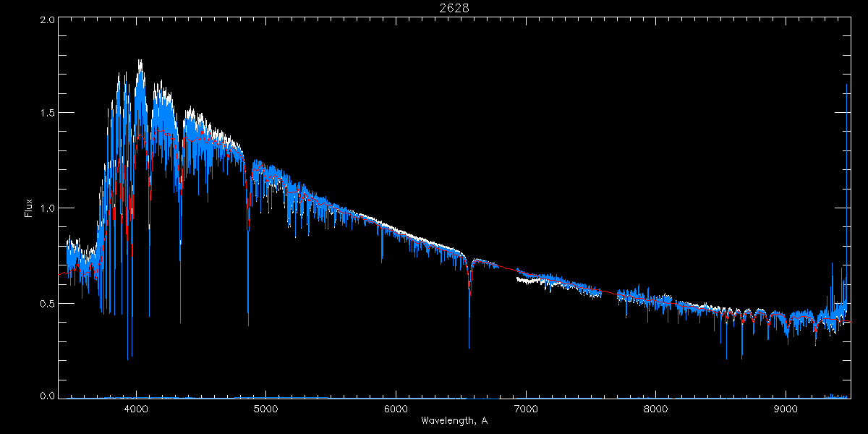Click the 0.0 flux tick label
This screenshot has width=868, height=434.
pos(48,396)
